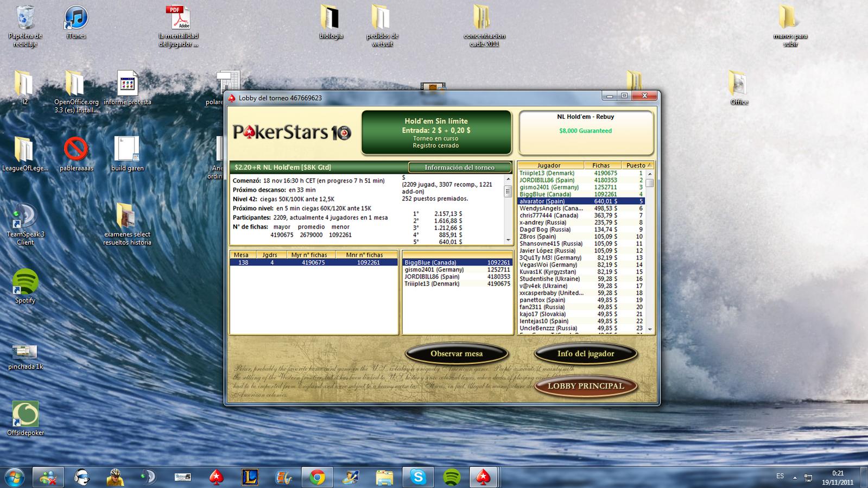Open 'la mentalidad del jugador' PDF file

point(178,26)
